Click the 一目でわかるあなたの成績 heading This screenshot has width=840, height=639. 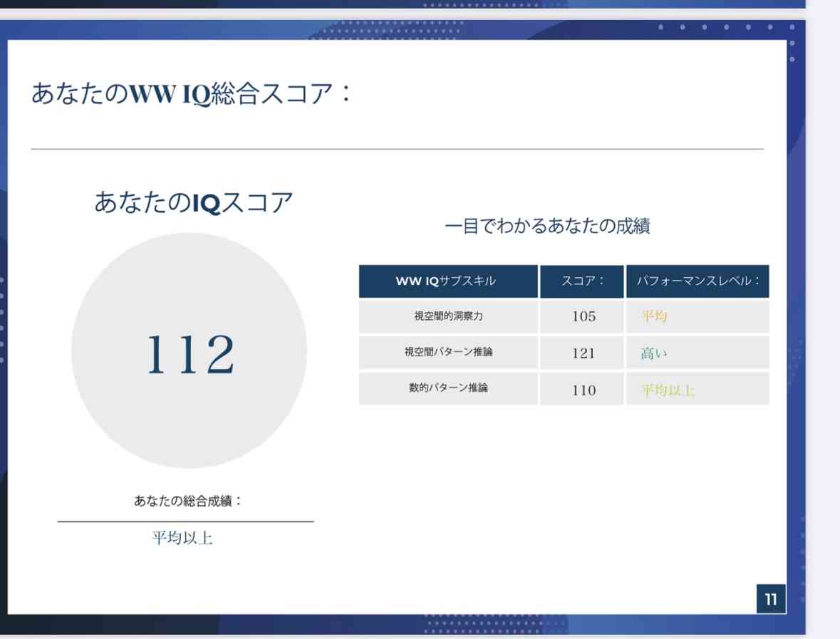click(x=547, y=226)
